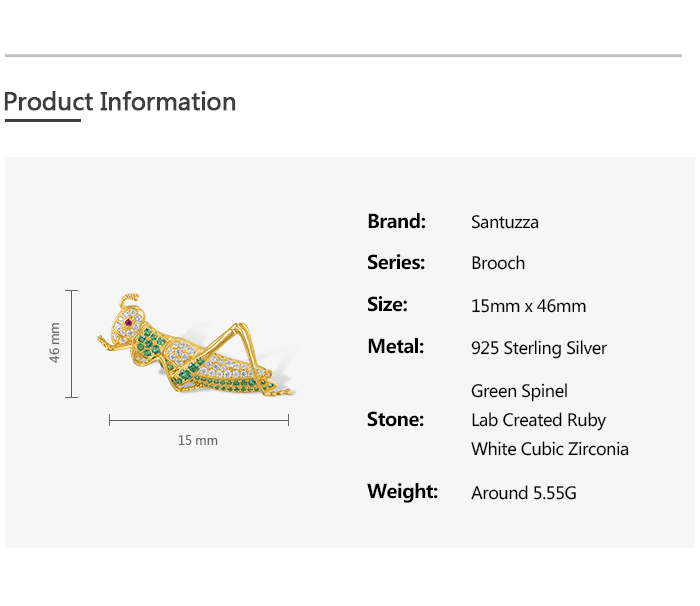The width and height of the screenshot is (700, 606).
Task: Select the Green Spinel stone entry
Action: click(x=520, y=391)
